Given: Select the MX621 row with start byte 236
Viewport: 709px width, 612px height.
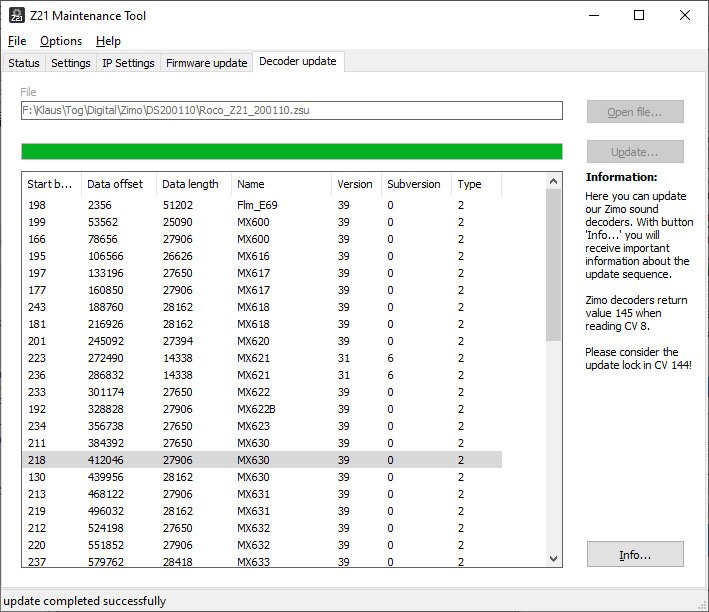Looking at the screenshot, I should coord(262,375).
